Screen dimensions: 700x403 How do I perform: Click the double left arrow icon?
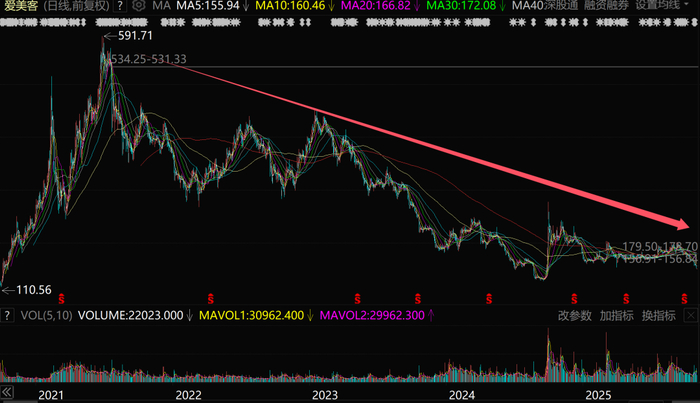coord(7,393)
